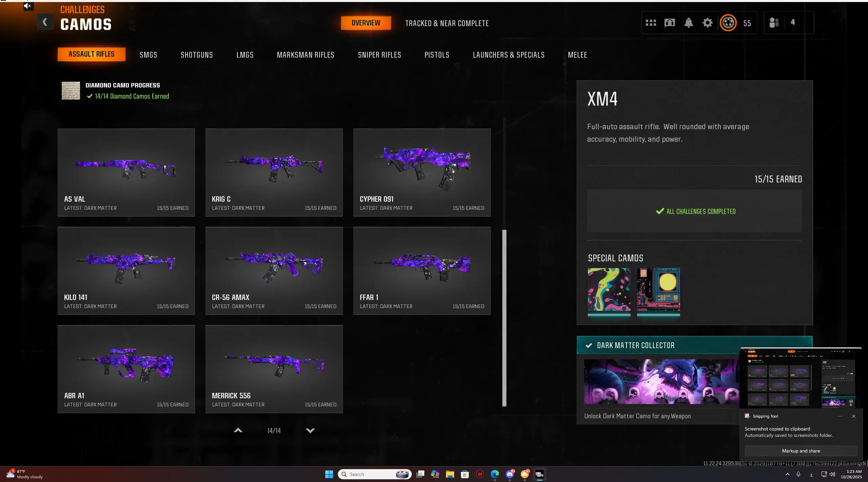This screenshot has width=868, height=482.
Task: Click the weapon list scrollbar
Action: [504, 317]
